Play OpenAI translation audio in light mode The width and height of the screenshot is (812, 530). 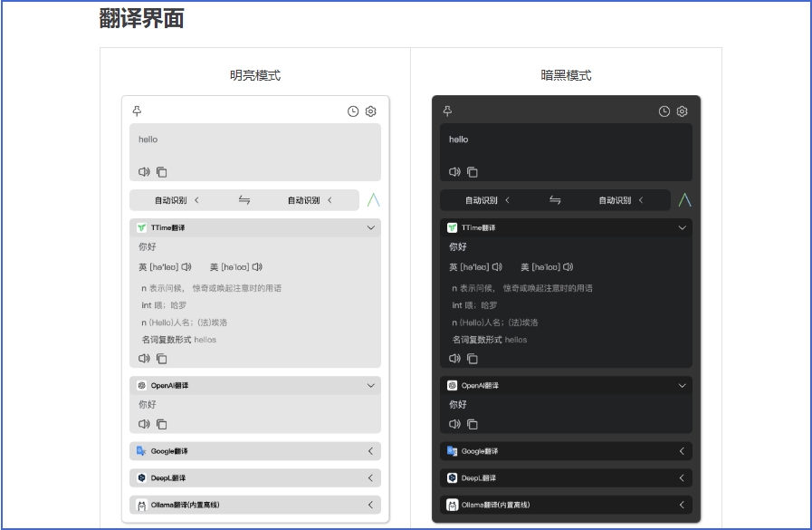click(x=144, y=424)
